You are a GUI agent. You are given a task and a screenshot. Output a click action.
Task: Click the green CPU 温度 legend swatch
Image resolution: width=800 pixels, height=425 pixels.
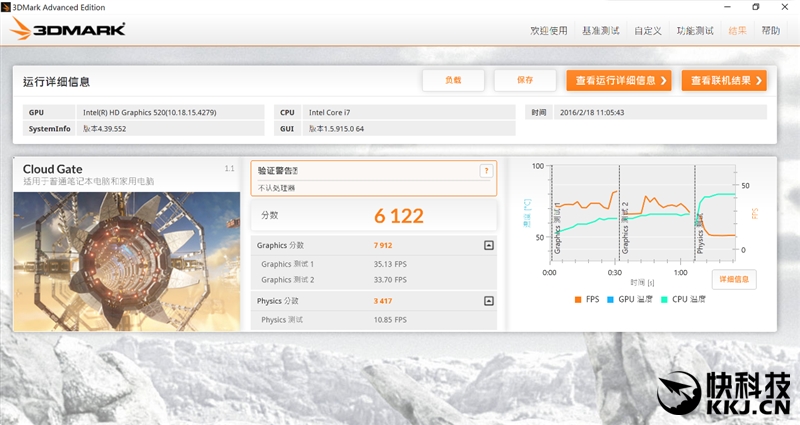664,299
